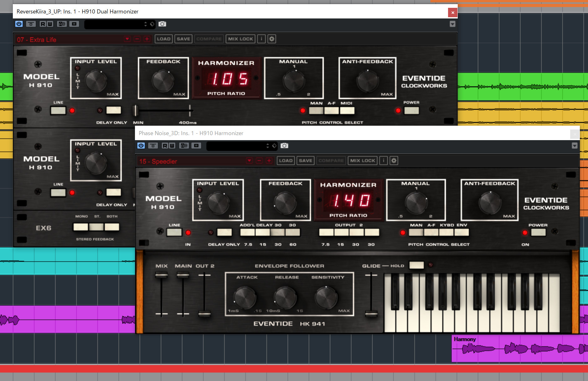Select next preset plus button near 07 - Extra Life
Screen dimensions: 588x381
pos(147,39)
